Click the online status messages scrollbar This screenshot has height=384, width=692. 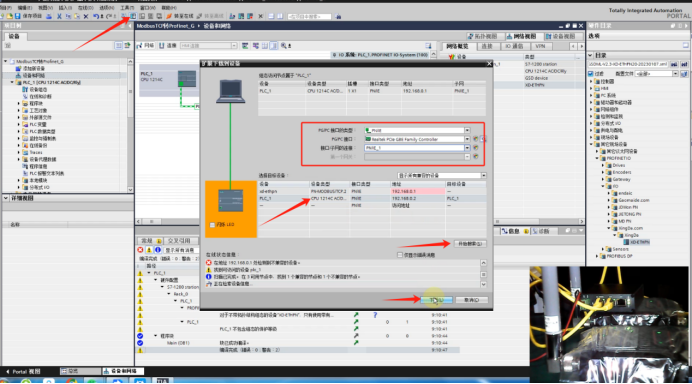click(484, 274)
